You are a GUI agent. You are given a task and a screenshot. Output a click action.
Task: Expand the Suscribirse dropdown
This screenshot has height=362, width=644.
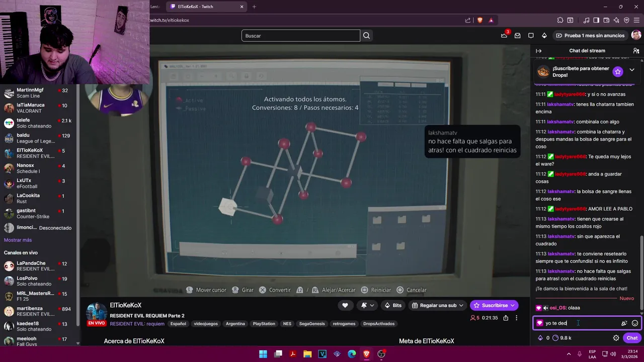(x=495, y=305)
